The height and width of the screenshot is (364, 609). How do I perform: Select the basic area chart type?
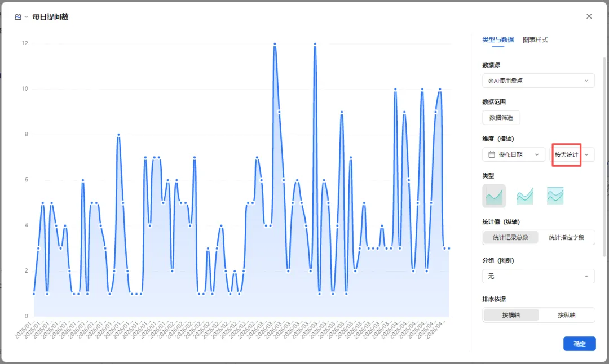coord(494,196)
